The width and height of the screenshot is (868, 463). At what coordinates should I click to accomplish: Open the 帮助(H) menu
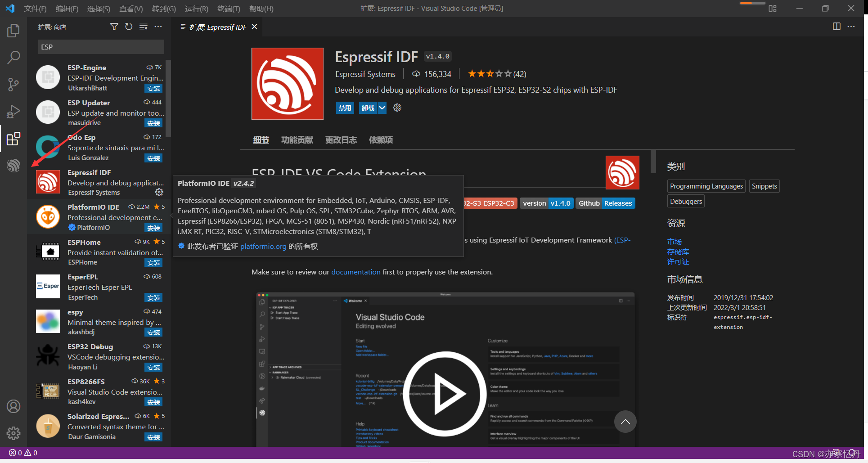coord(261,9)
